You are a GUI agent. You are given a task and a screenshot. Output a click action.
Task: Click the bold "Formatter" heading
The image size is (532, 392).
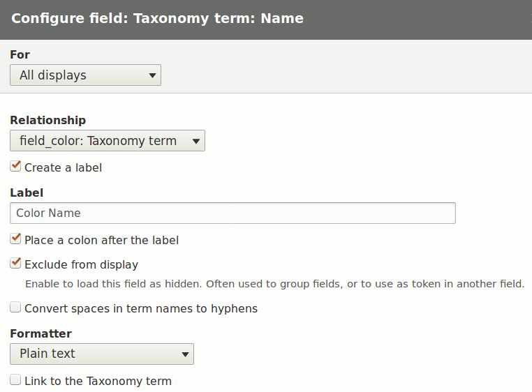point(40,333)
